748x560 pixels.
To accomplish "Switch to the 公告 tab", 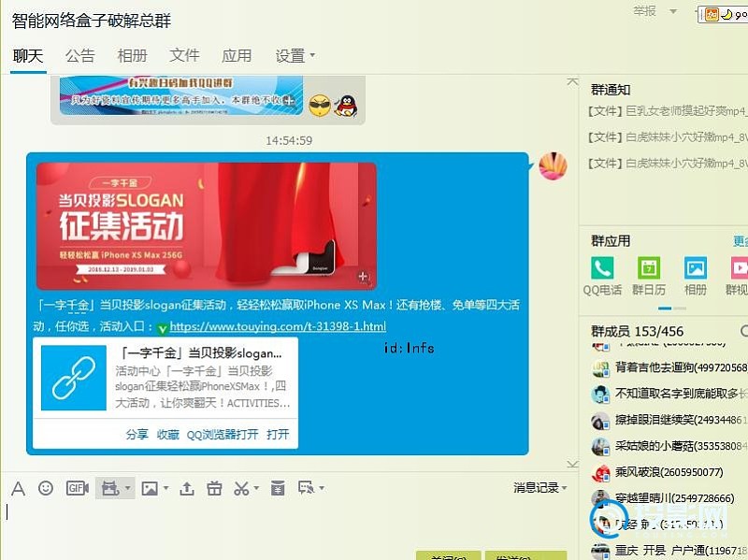I will [x=80, y=56].
